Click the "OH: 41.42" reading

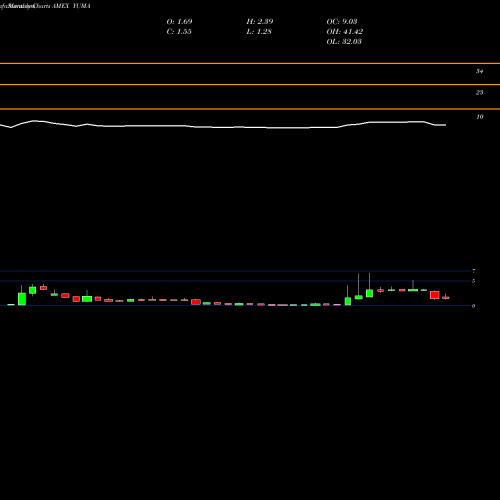click(345, 32)
